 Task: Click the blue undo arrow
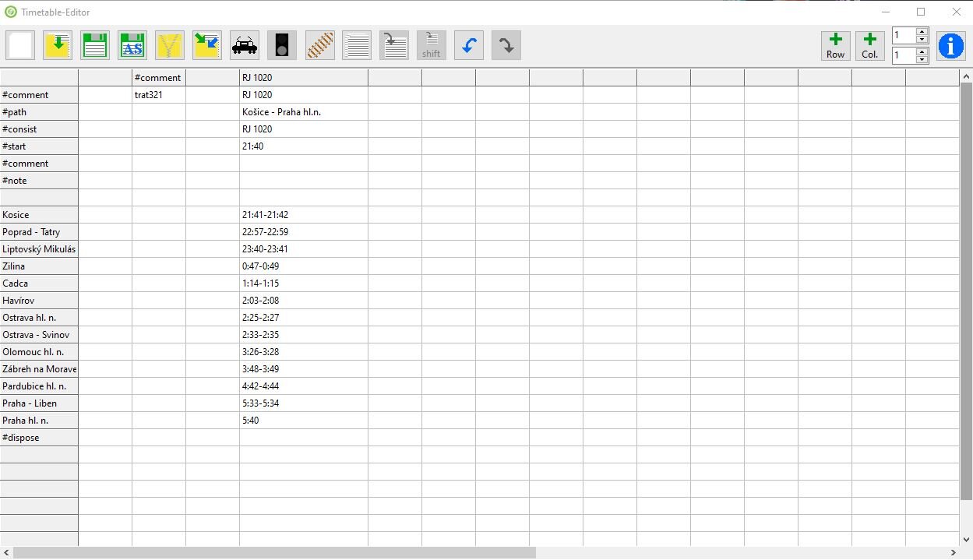coord(469,45)
